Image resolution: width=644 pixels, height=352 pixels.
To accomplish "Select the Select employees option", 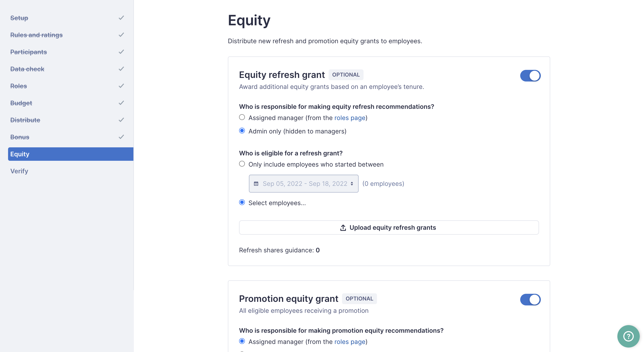I will tap(242, 202).
